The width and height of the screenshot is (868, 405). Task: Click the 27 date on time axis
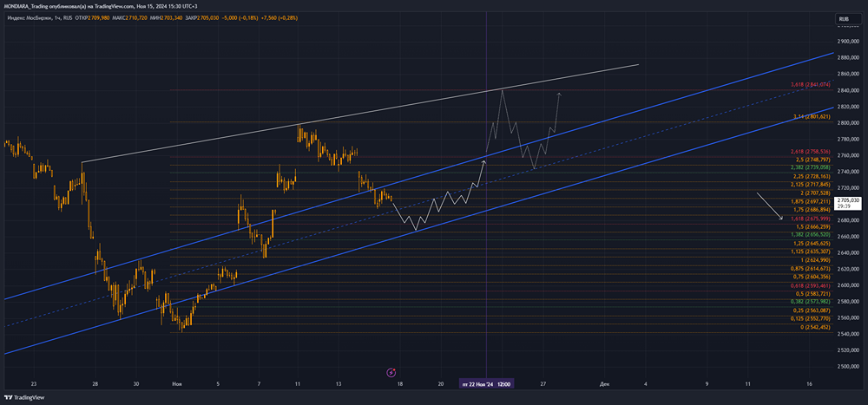pos(543,383)
